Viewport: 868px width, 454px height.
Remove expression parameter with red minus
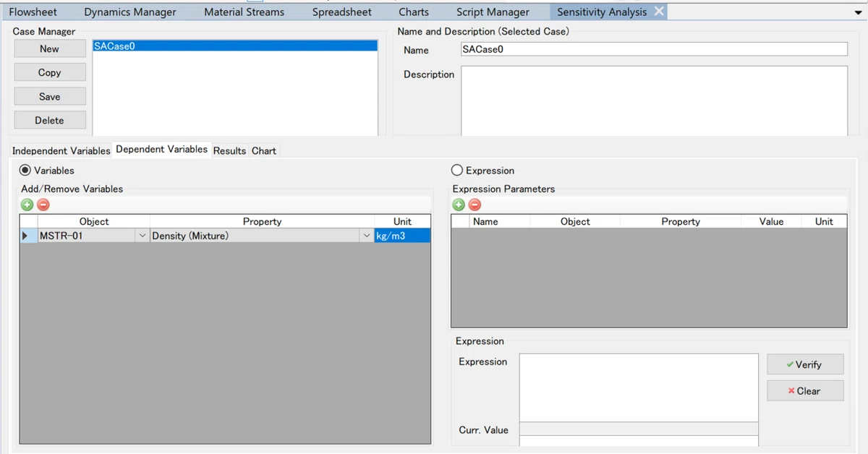coord(475,205)
